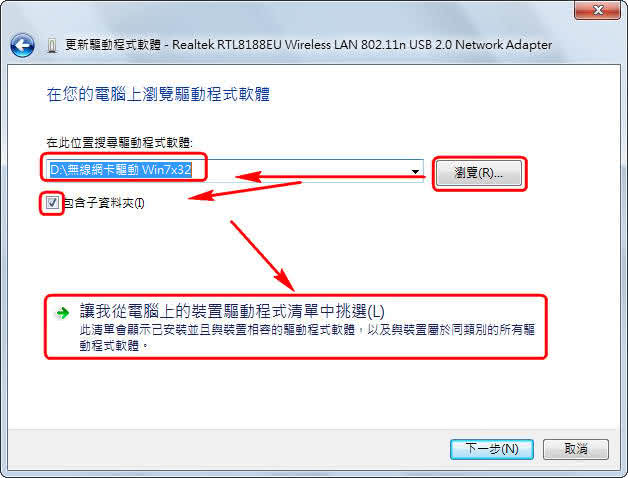
Task: Select the D:\無線網卡驅動 Win7x32 path field
Action: [120, 170]
